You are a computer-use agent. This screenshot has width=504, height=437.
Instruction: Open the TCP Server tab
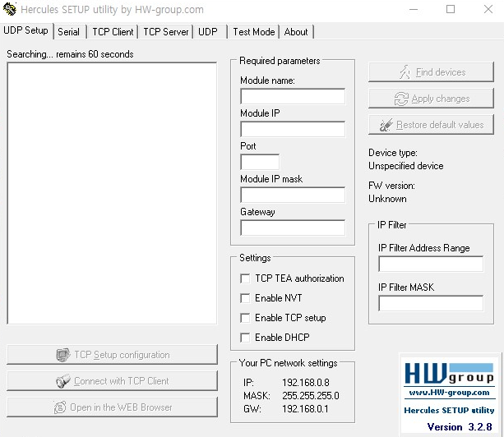(x=166, y=32)
